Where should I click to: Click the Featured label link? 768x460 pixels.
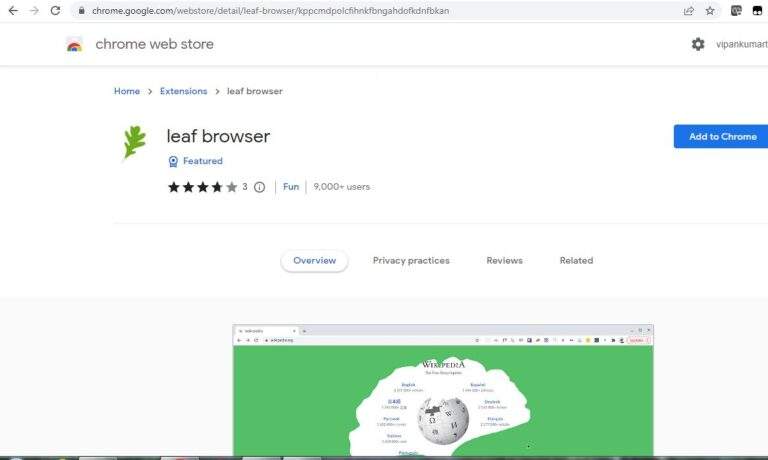pyautogui.click(x=203, y=161)
